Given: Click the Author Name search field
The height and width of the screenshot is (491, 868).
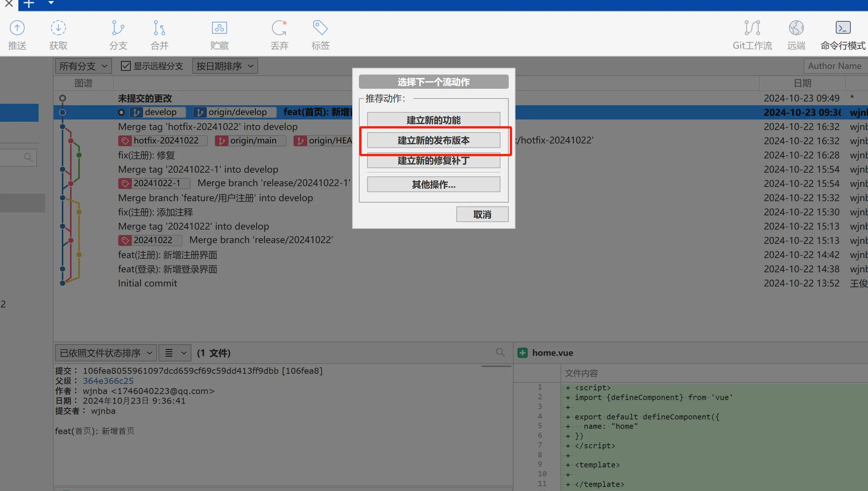Looking at the screenshot, I should pyautogui.click(x=835, y=66).
